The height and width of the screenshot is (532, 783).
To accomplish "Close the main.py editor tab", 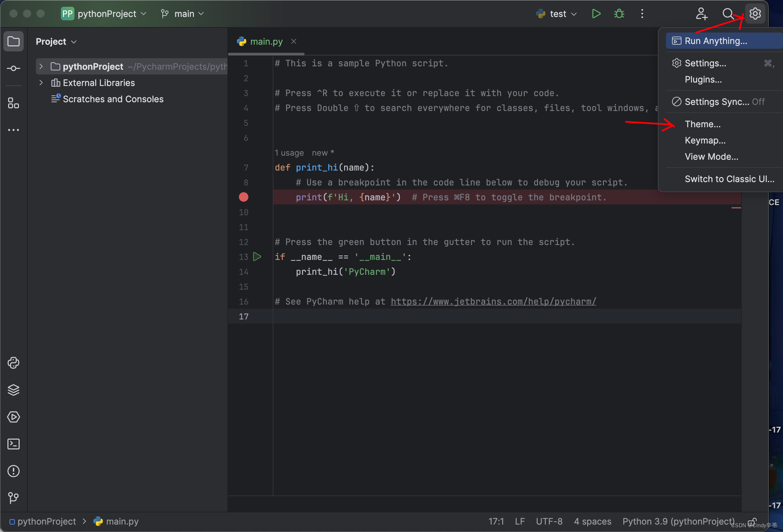I will coord(294,41).
